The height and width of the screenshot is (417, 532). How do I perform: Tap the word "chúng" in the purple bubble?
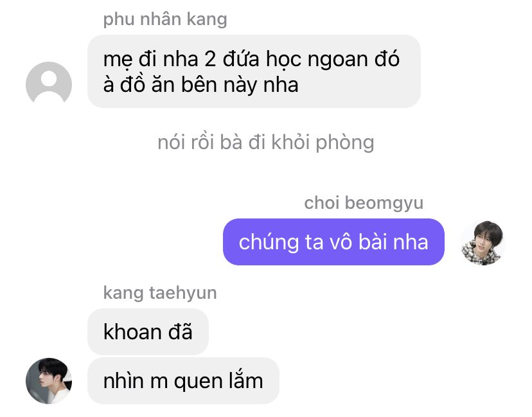pyautogui.click(x=269, y=243)
